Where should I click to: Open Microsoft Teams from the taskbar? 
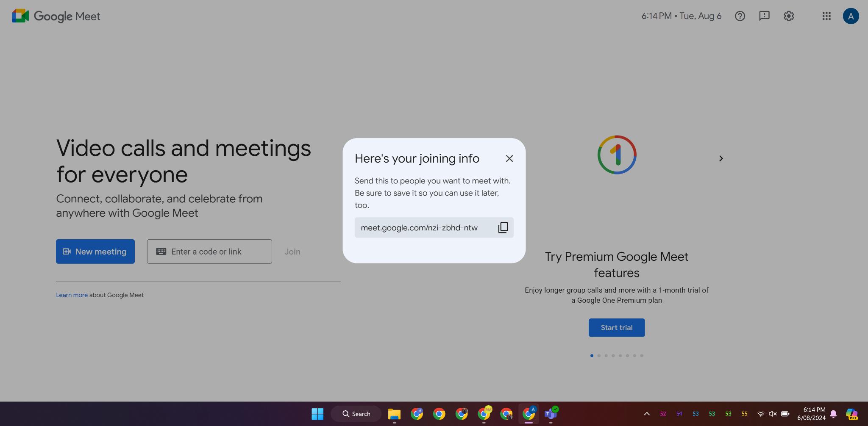point(551,414)
